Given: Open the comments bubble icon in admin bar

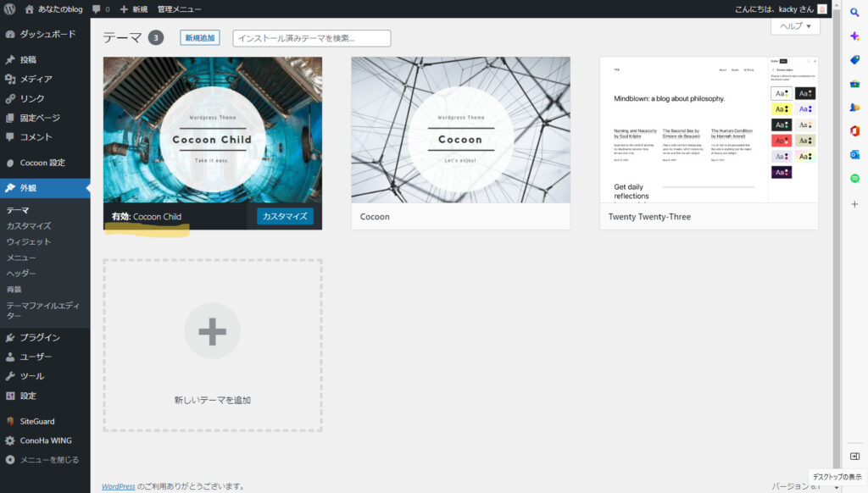Looking at the screenshot, I should 97,8.
